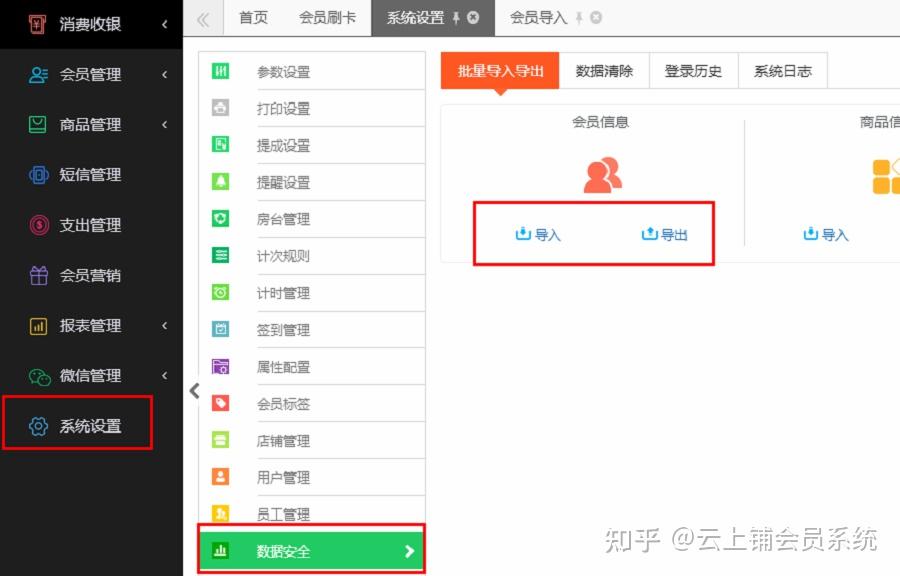Click the double-arrow tab scroll button
Image resolution: width=900 pixels, height=576 pixels.
(203, 21)
